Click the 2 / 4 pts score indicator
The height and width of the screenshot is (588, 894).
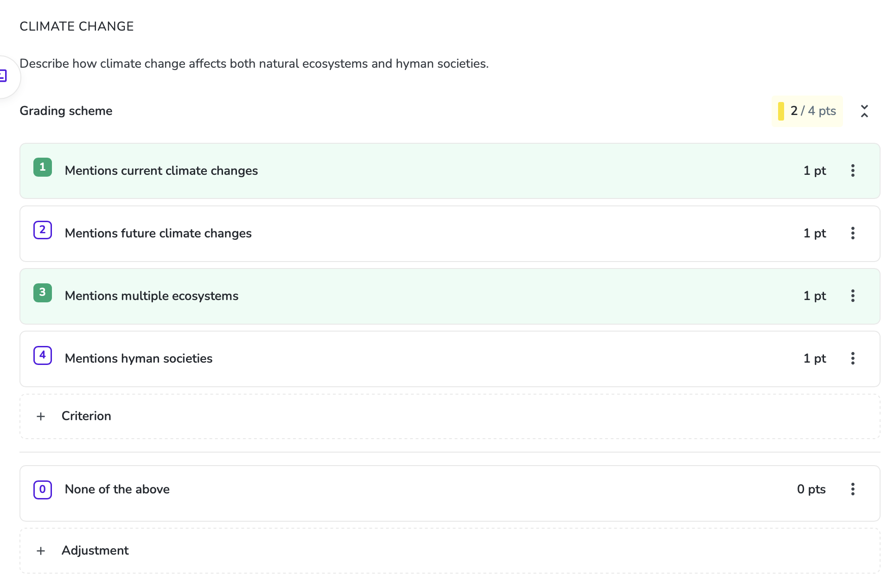coord(807,111)
